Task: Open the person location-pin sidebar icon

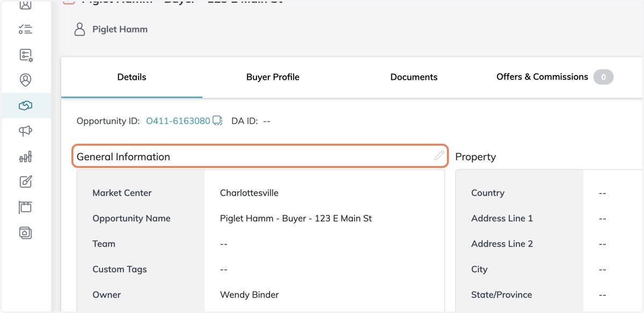Action: tap(25, 80)
